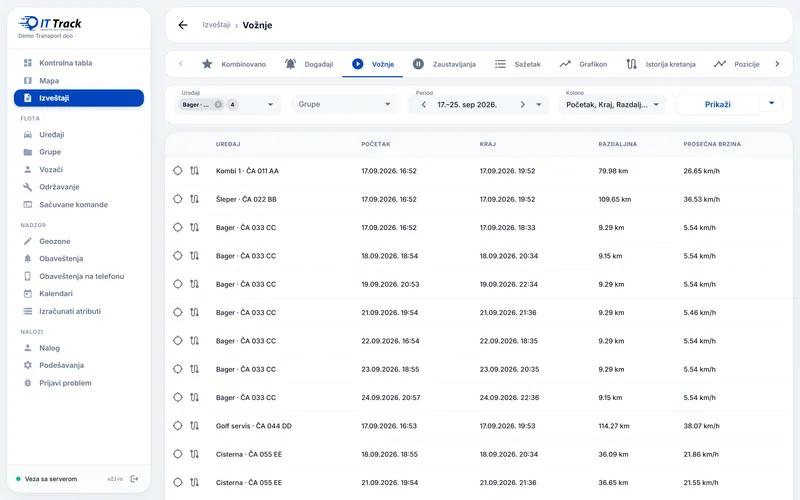Open route icon for Bager 23.09.2026. 18:55
Screen dimensions: 800x500
tap(194, 369)
